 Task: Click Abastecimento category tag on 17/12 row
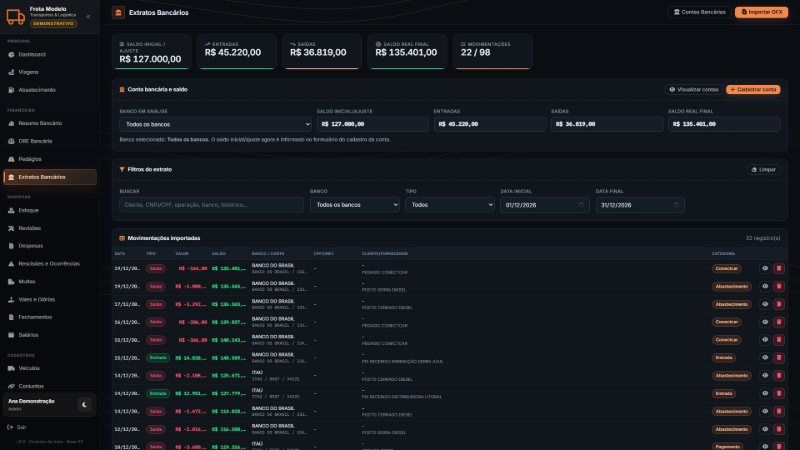pos(732,304)
